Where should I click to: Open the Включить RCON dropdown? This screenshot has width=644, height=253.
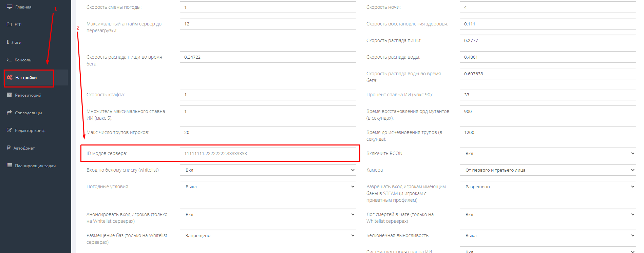tap(548, 154)
